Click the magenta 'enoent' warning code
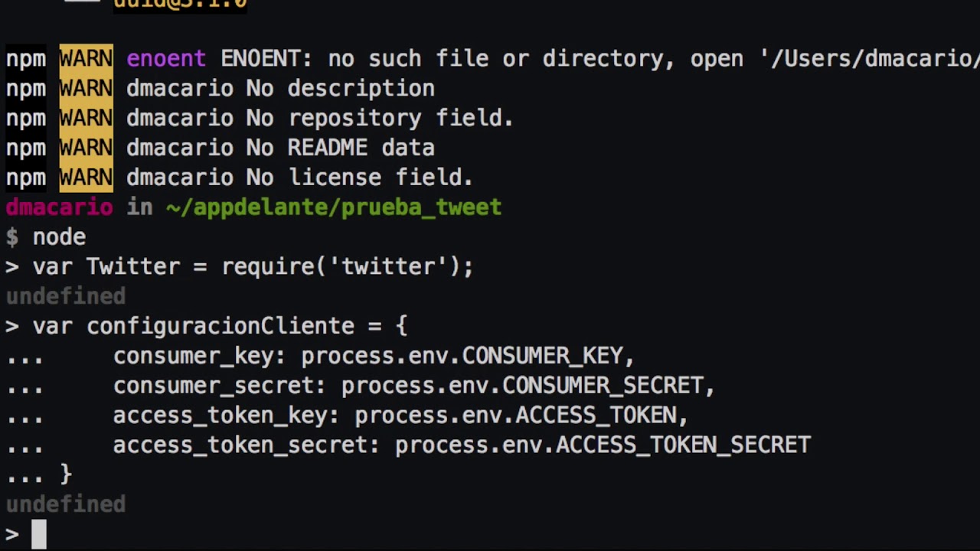Viewport: 980px width, 551px height. point(166,59)
